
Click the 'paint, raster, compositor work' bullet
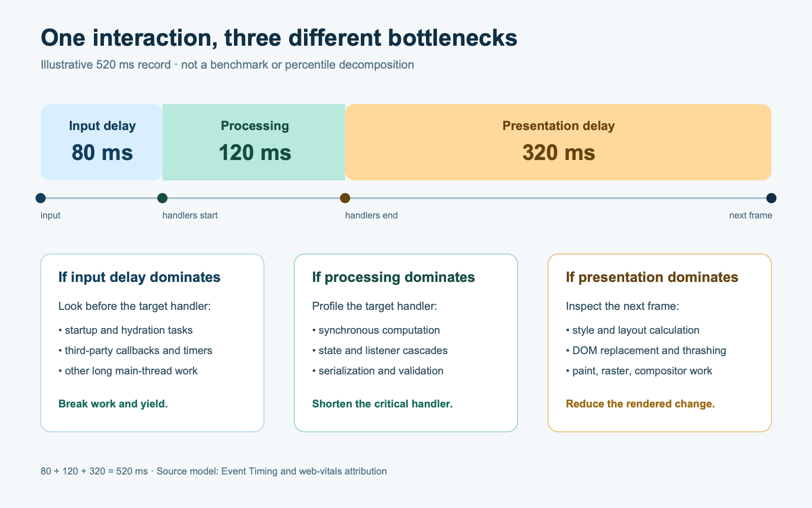(x=639, y=371)
